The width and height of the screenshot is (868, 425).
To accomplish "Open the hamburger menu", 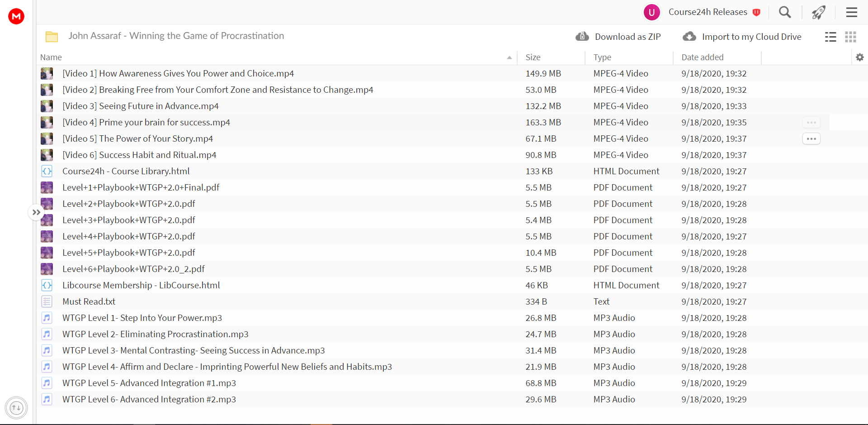I will (852, 12).
